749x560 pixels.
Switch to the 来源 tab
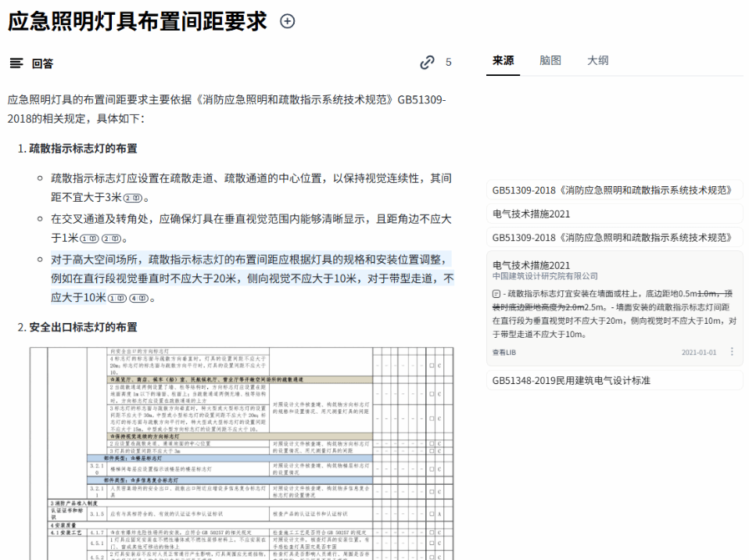(503, 60)
